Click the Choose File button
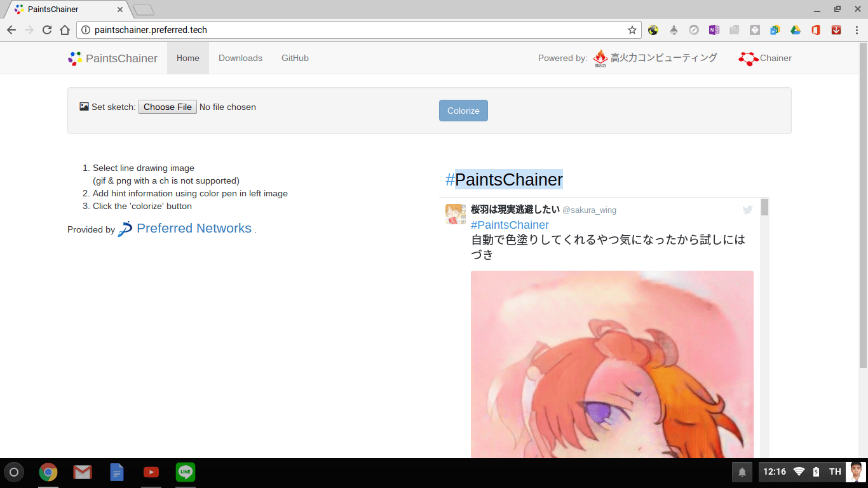 [x=168, y=107]
